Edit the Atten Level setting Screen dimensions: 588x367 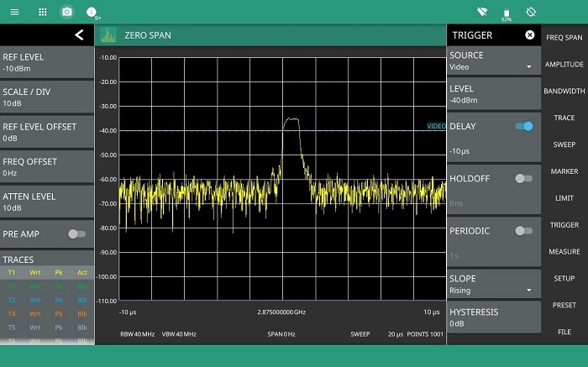tap(47, 202)
